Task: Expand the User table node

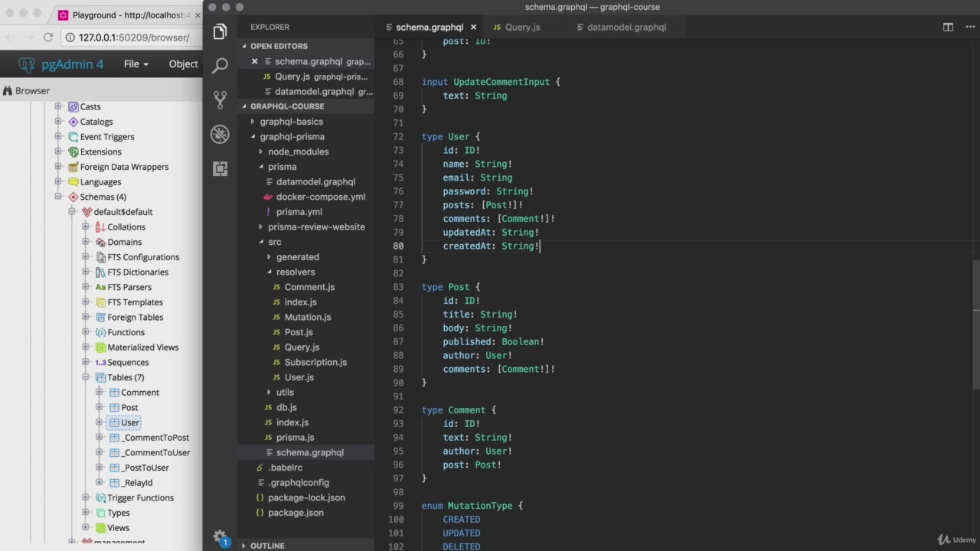Action: click(100, 422)
